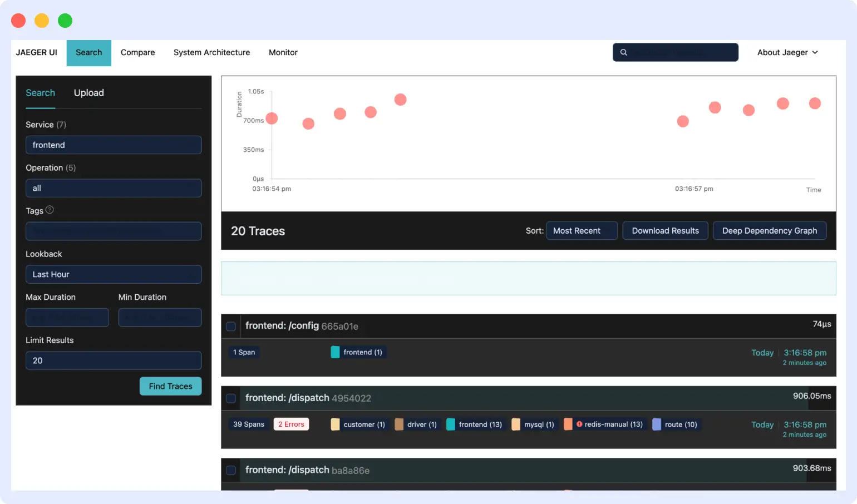This screenshot has height=504, width=857.
Task: Click the driver (1) service tag
Action: [417, 424]
